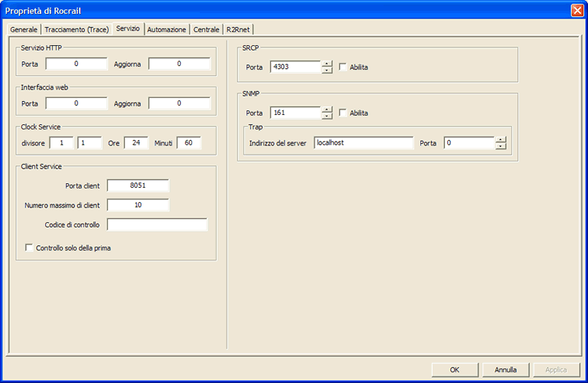
Task: Open the Tracciamento (Trace) tab
Action: click(77, 29)
